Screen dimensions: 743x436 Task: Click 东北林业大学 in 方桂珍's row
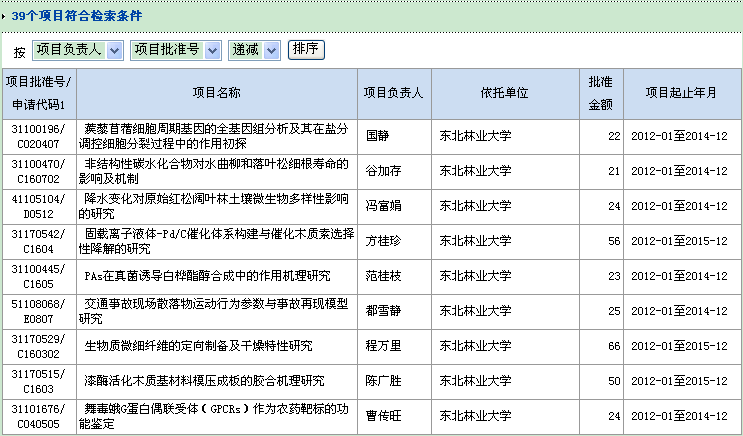click(x=475, y=241)
